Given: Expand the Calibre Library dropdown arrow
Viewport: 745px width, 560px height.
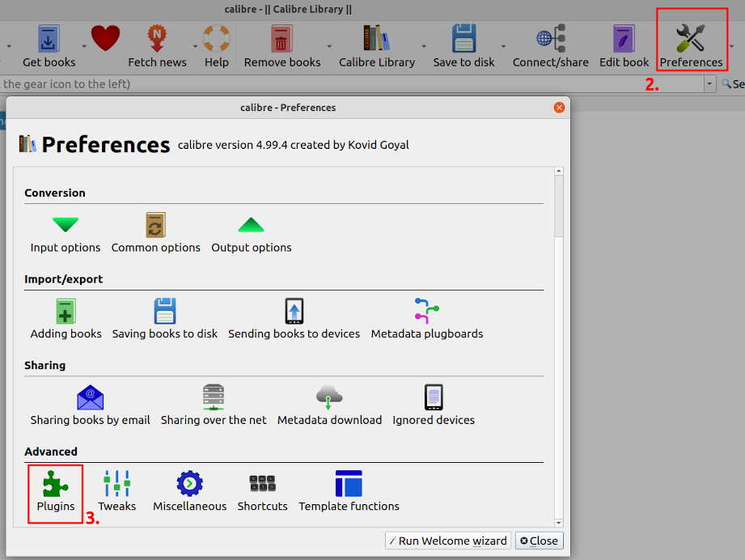Looking at the screenshot, I should [424, 47].
